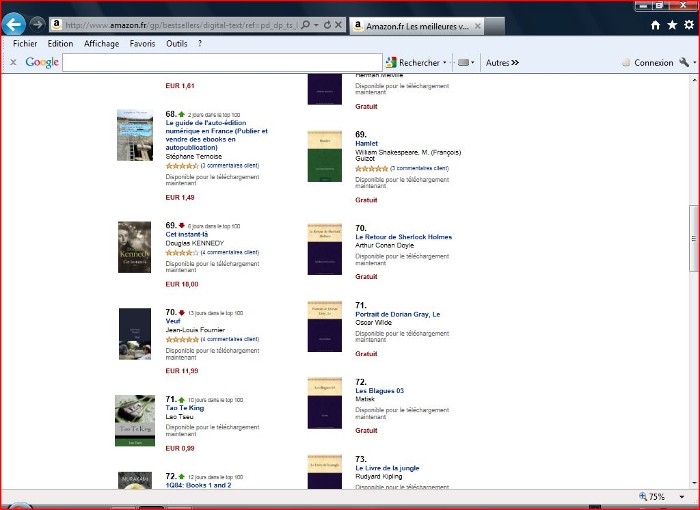Select the Amazon.fr Les meilleures tab
The width and height of the screenshot is (700, 510).
click(416, 26)
